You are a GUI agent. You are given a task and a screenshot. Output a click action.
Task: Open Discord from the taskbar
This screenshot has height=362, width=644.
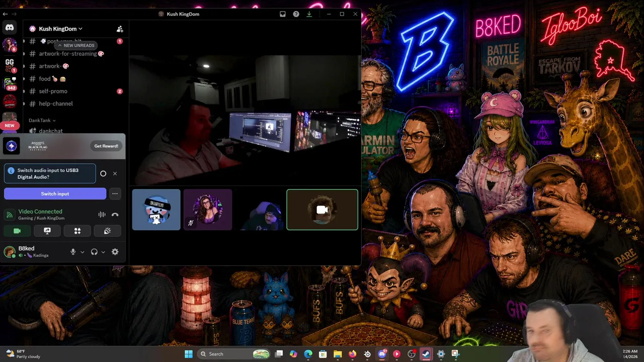pos(382,354)
